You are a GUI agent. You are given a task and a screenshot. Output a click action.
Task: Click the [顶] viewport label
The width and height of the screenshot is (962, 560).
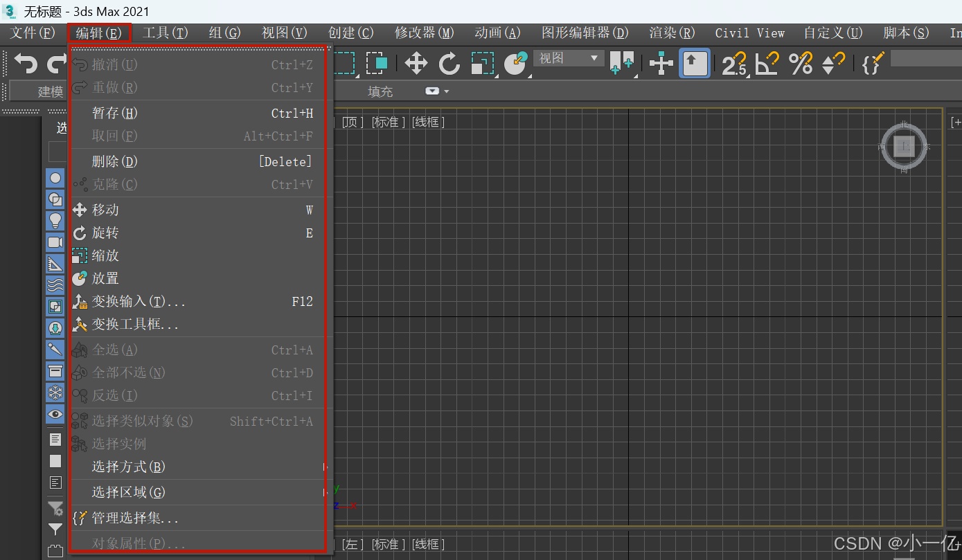pyautogui.click(x=353, y=122)
